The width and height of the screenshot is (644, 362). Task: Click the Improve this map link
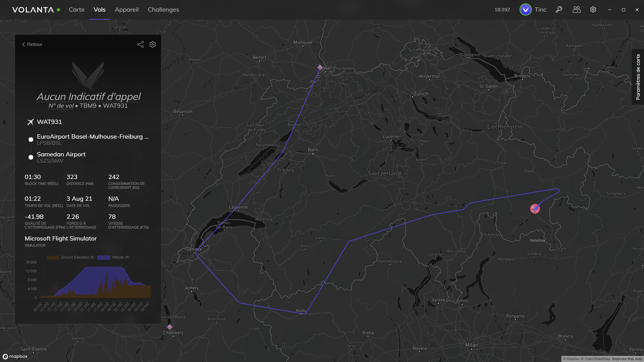click(x=627, y=359)
